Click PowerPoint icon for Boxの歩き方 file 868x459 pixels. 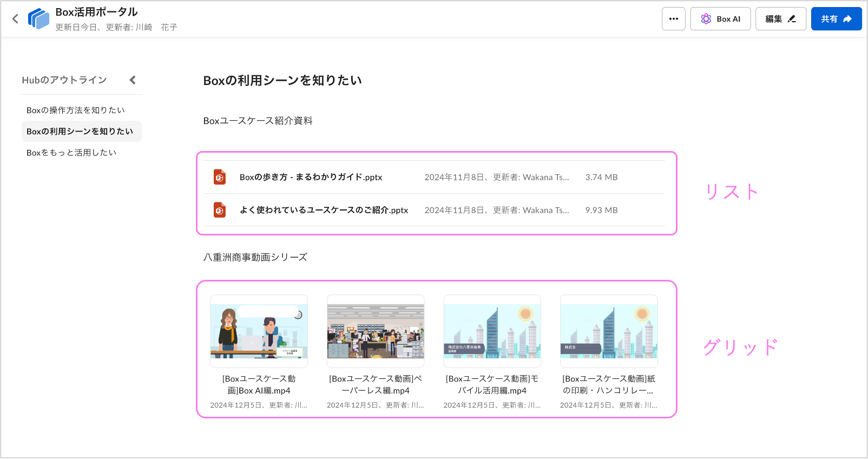click(220, 177)
